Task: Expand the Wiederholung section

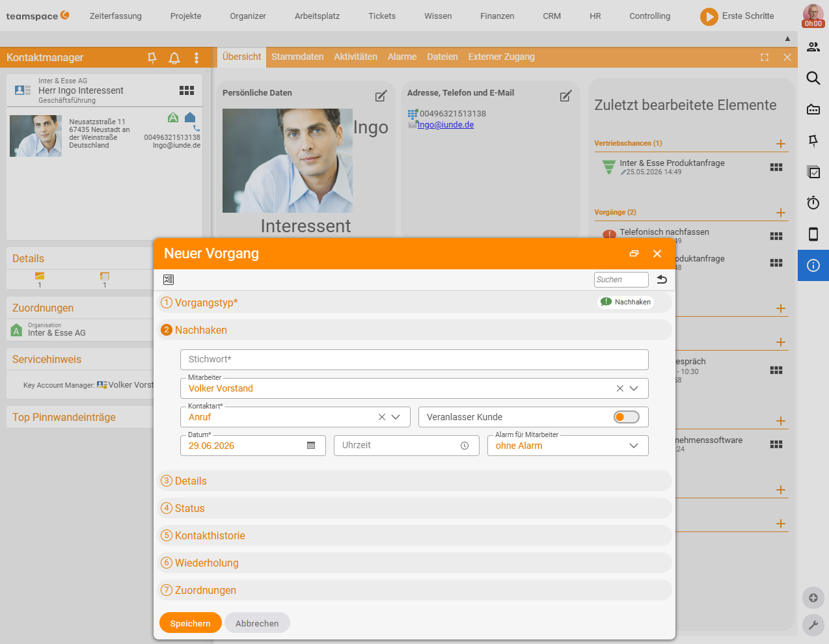Action: 415,563
